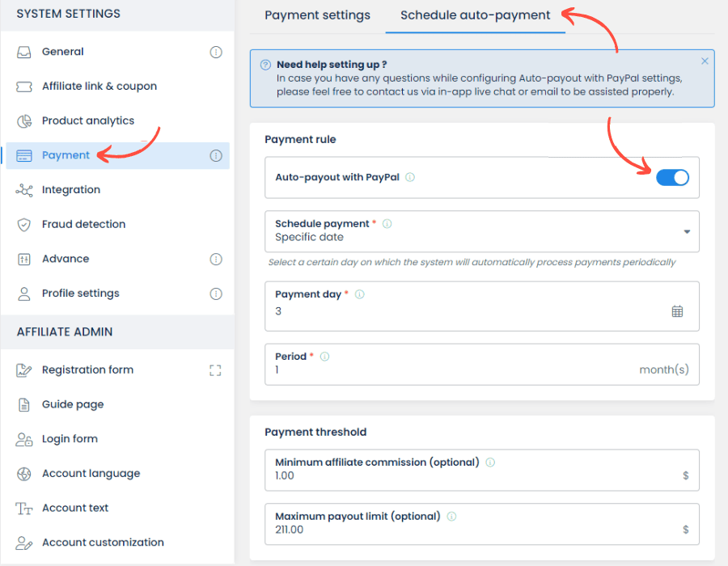Open Account customization page
Image resolution: width=728 pixels, height=566 pixels.
click(x=103, y=543)
